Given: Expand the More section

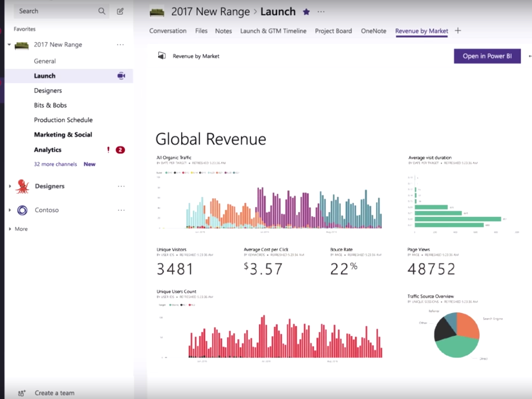Looking at the screenshot, I should click(10, 229).
